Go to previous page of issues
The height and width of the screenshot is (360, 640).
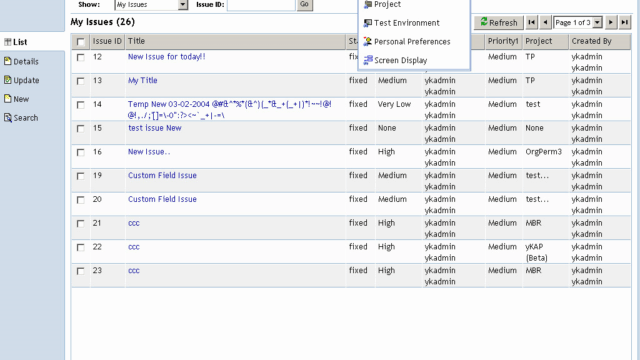pyautogui.click(x=545, y=22)
